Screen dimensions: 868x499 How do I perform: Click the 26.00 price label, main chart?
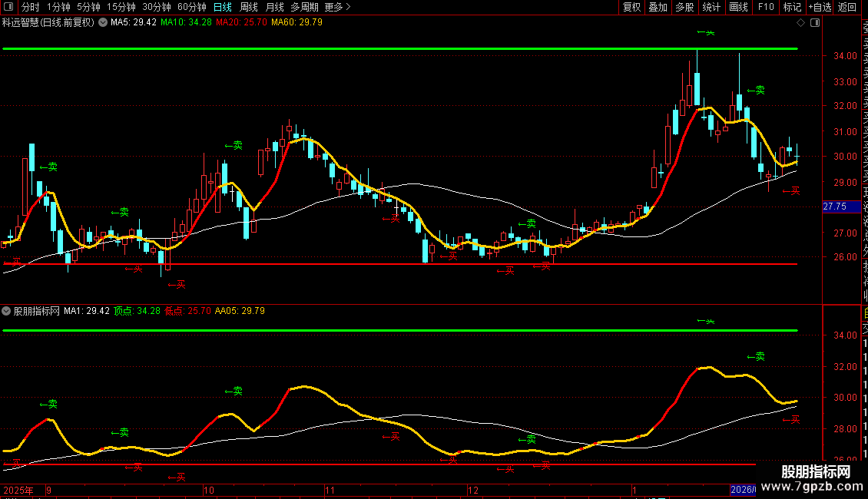tap(845, 257)
